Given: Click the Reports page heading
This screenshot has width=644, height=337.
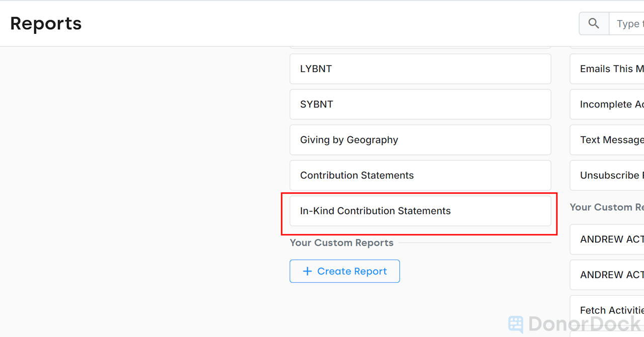Looking at the screenshot, I should 46,23.
